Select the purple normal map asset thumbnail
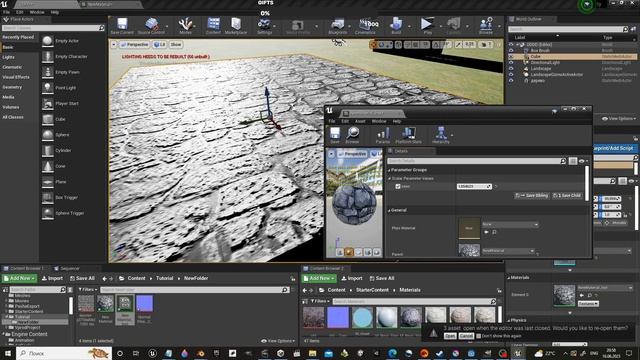Viewport: 640px width, 360px height. pyautogui.click(x=144, y=304)
